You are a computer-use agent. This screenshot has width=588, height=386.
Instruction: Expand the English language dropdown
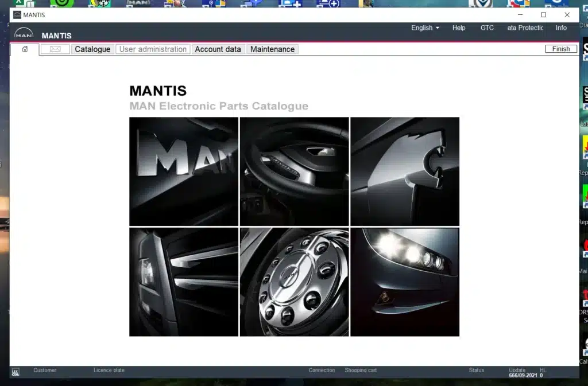click(425, 28)
